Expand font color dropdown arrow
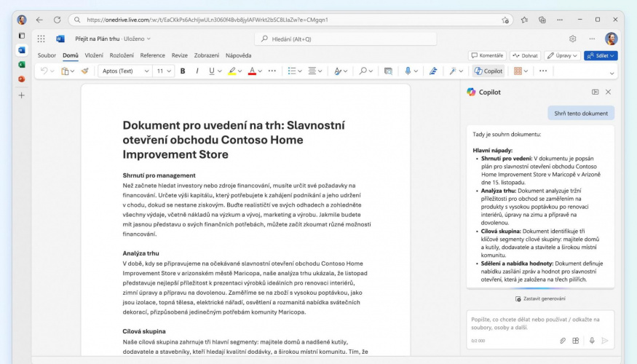637x364 pixels. 260,71
